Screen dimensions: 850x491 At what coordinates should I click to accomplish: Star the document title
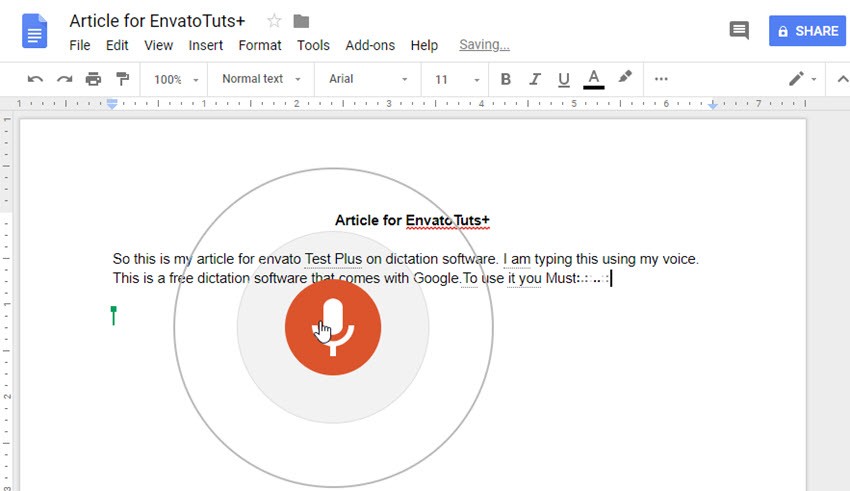click(x=274, y=21)
